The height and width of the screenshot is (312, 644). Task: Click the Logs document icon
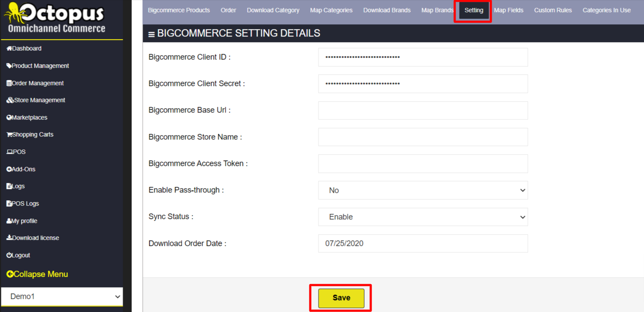click(9, 186)
